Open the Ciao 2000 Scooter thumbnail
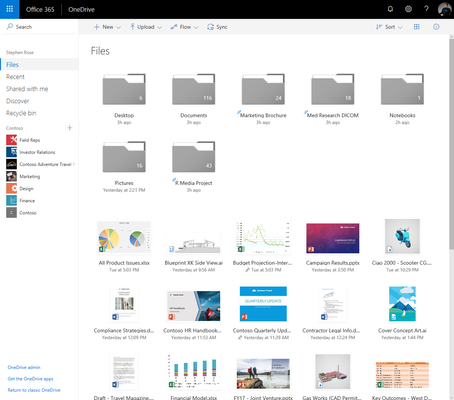Screen dimensions: 454x400 [x=402, y=236]
